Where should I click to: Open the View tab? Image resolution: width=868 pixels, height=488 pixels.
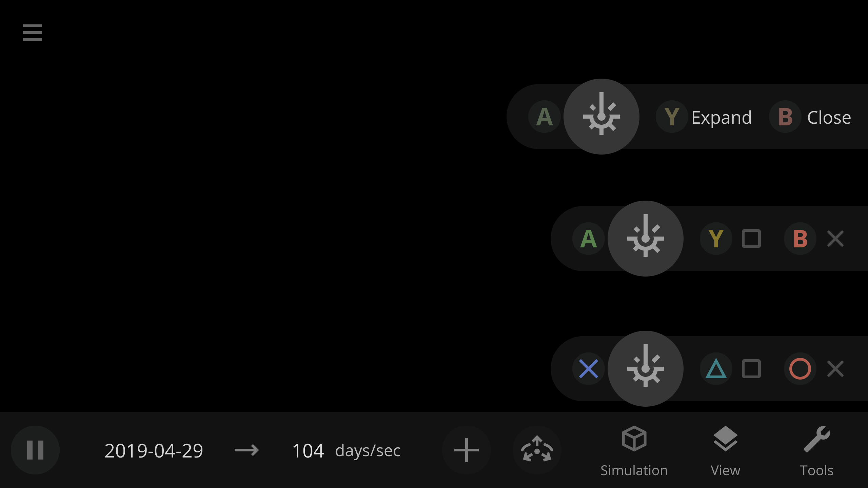click(725, 451)
